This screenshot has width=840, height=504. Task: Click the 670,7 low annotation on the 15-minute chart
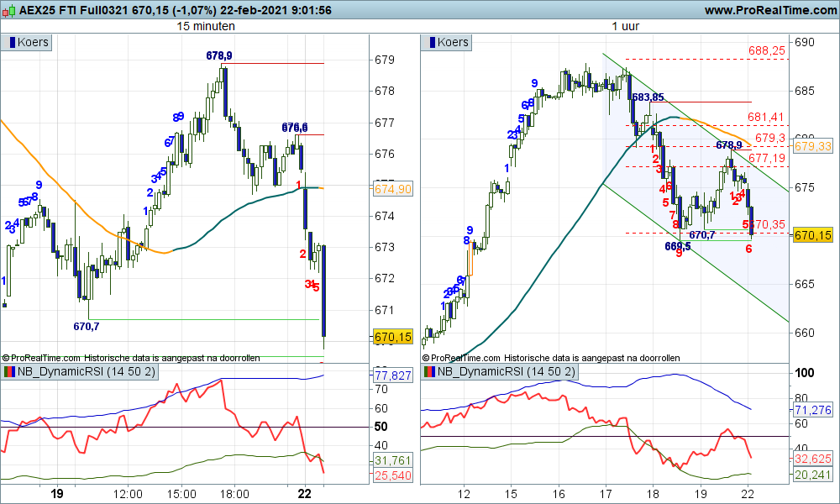pyautogui.click(x=87, y=326)
